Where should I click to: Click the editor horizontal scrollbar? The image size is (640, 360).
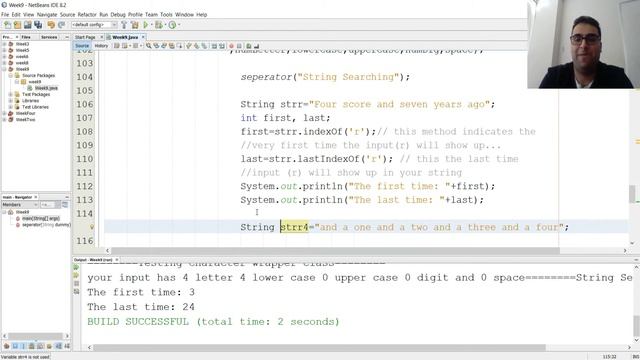pyautogui.click(x=335, y=251)
